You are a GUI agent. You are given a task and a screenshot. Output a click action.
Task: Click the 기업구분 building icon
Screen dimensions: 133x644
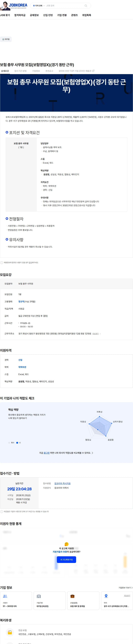click(x=39, y=596)
